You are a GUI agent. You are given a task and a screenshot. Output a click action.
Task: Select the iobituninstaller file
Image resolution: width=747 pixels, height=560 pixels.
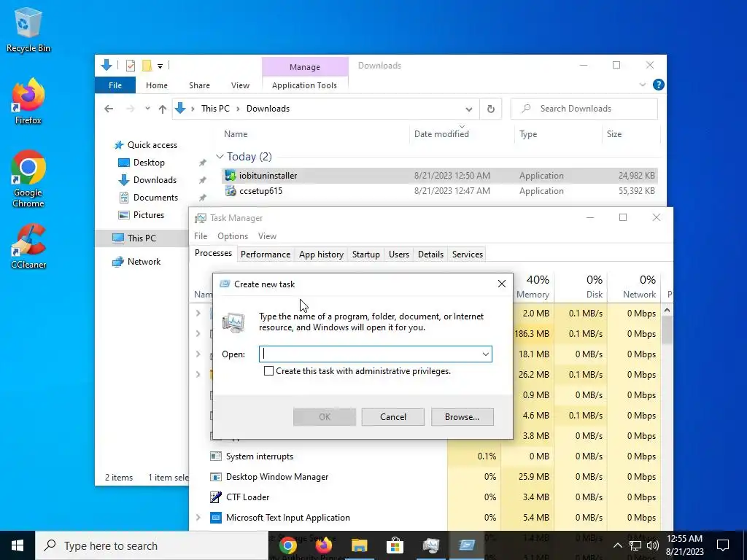click(439, 176)
